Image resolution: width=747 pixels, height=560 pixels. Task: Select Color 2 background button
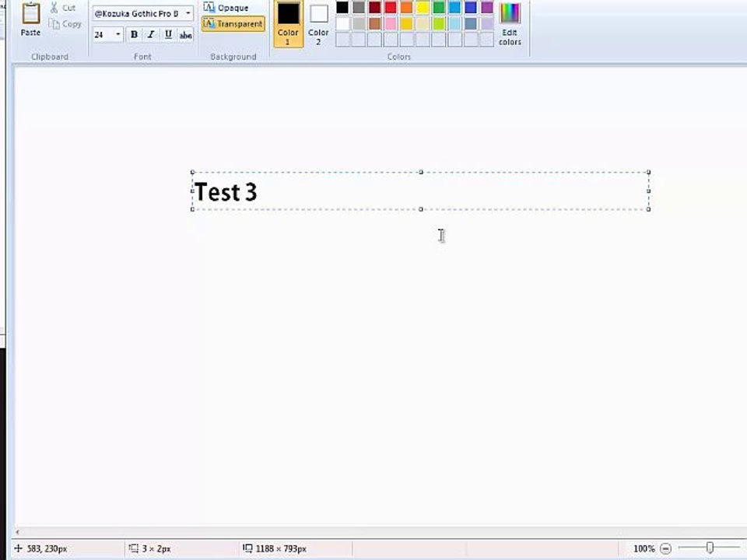coord(318,24)
